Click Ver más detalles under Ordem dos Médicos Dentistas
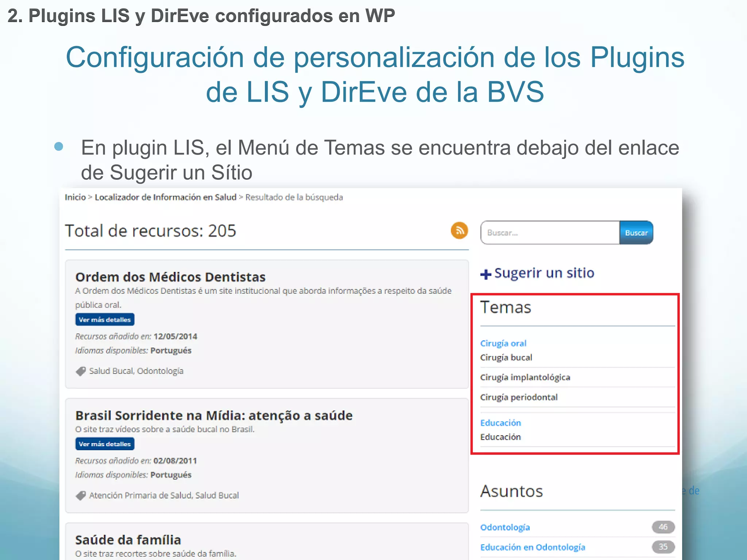This screenshot has width=747, height=560. (105, 319)
